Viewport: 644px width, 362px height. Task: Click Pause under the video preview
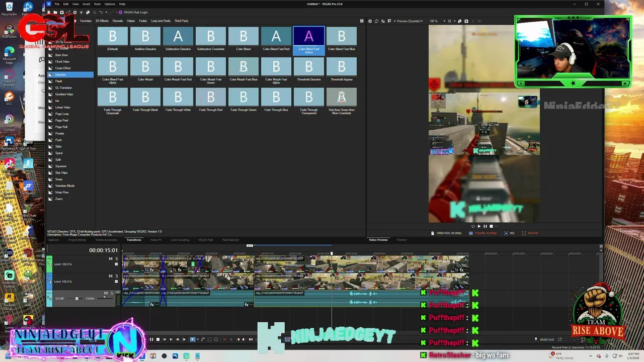pyautogui.click(x=485, y=226)
